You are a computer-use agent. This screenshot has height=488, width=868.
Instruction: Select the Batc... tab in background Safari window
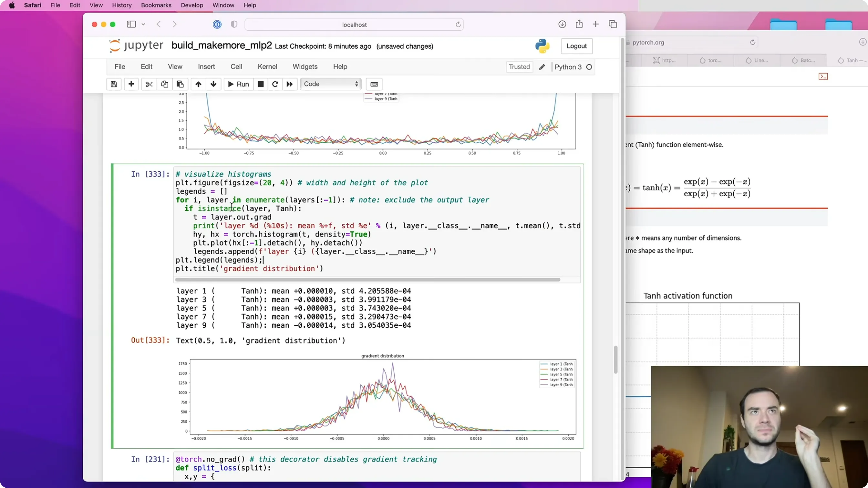(803, 60)
